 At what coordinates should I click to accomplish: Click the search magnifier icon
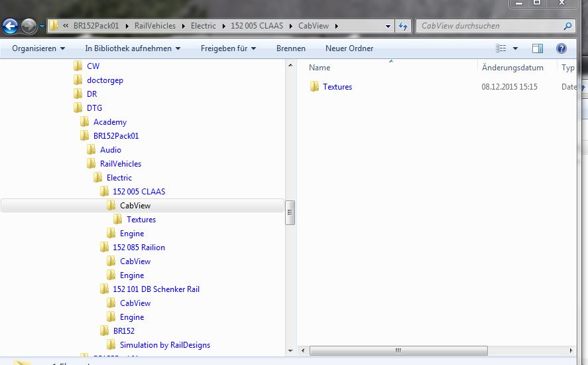point(567,27)
